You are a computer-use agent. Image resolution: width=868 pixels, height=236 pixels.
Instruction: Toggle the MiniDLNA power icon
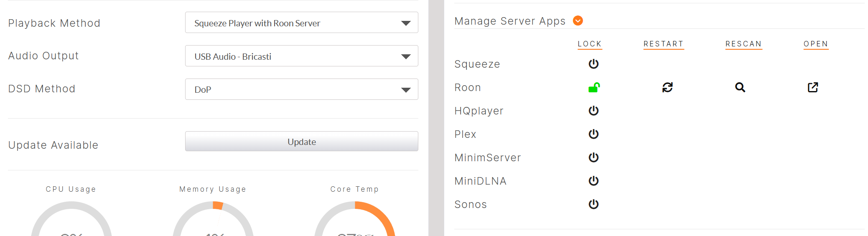point(593,181)
